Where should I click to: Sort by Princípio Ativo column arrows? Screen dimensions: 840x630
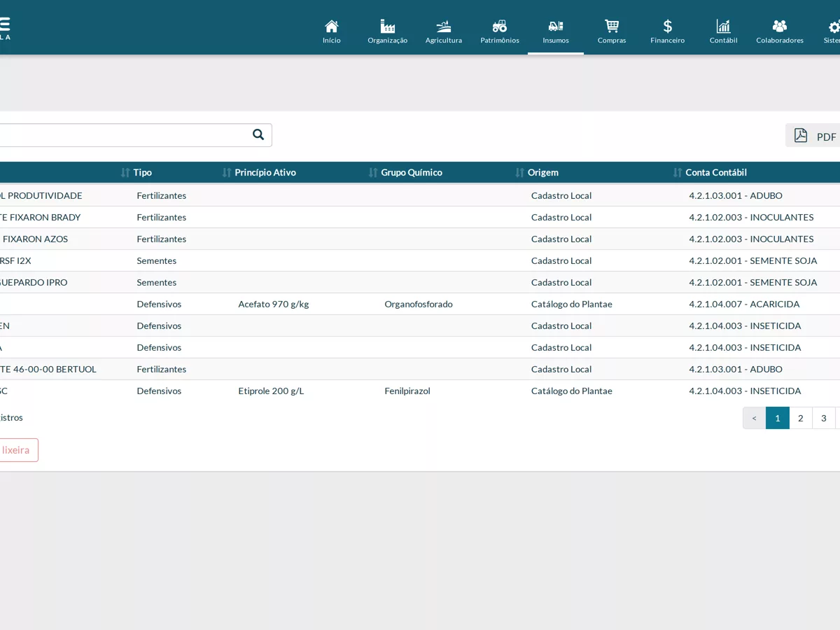227,172
